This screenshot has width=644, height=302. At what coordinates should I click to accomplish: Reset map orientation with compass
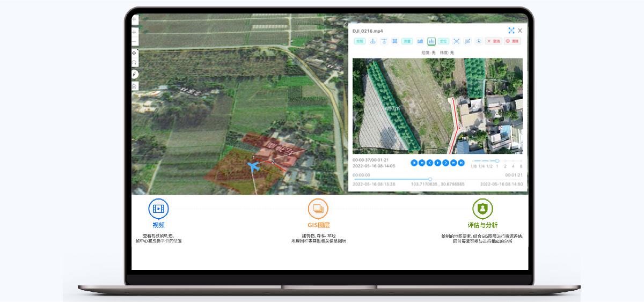point(134,75)
